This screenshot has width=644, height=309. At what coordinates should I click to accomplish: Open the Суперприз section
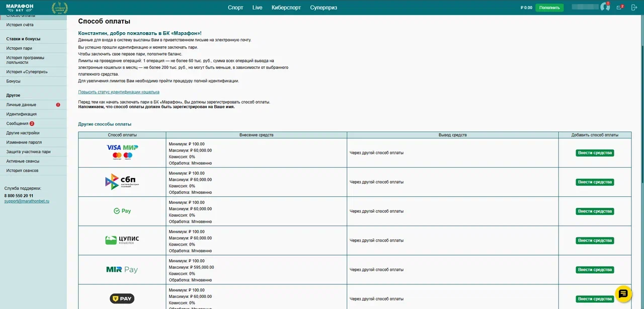324,8
